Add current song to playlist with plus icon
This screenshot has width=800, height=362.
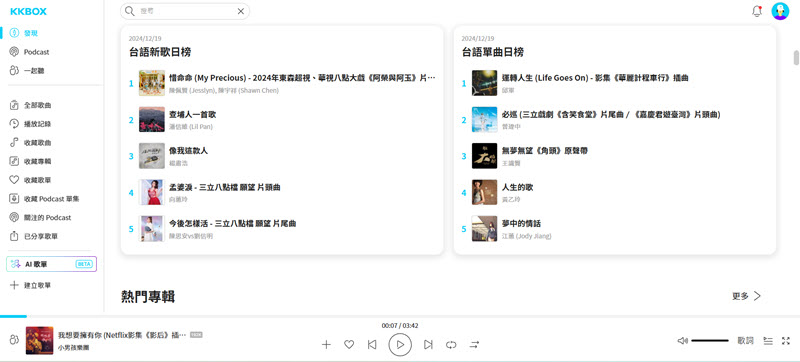[327, 345]
